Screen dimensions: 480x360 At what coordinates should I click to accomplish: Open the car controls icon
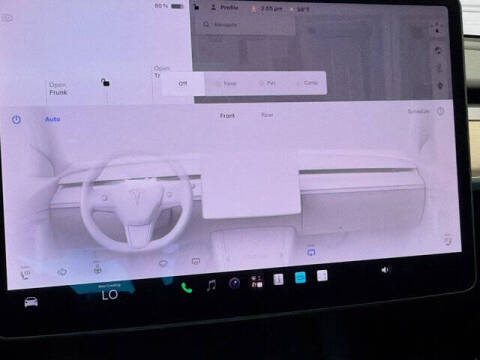point(31,302)
